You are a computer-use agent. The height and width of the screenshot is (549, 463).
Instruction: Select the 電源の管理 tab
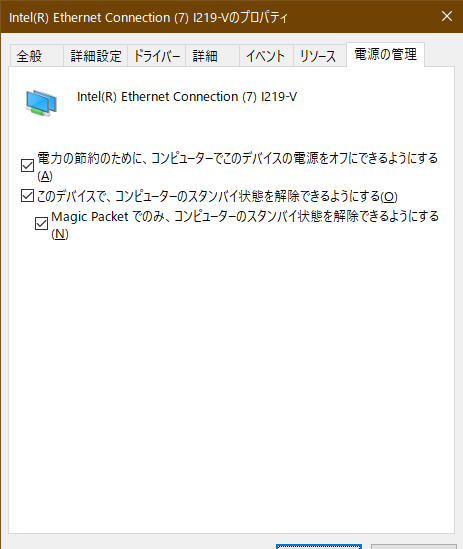point(385,55)
